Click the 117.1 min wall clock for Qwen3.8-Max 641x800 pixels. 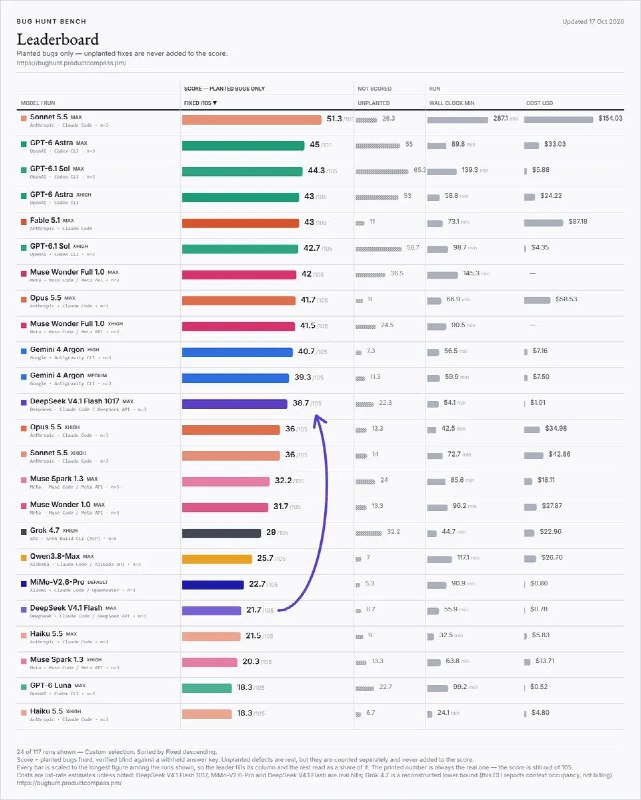(469, 558)
